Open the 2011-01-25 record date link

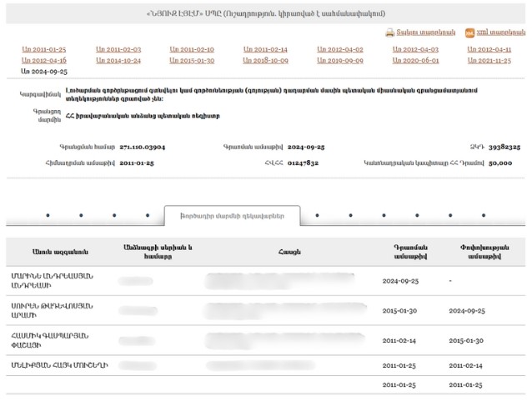click(43, 50)
